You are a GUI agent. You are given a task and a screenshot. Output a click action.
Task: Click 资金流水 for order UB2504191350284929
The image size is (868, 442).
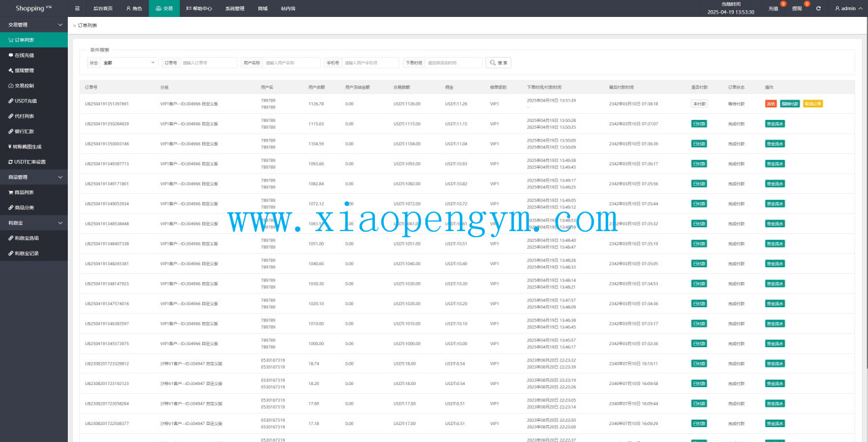point(774,124)
